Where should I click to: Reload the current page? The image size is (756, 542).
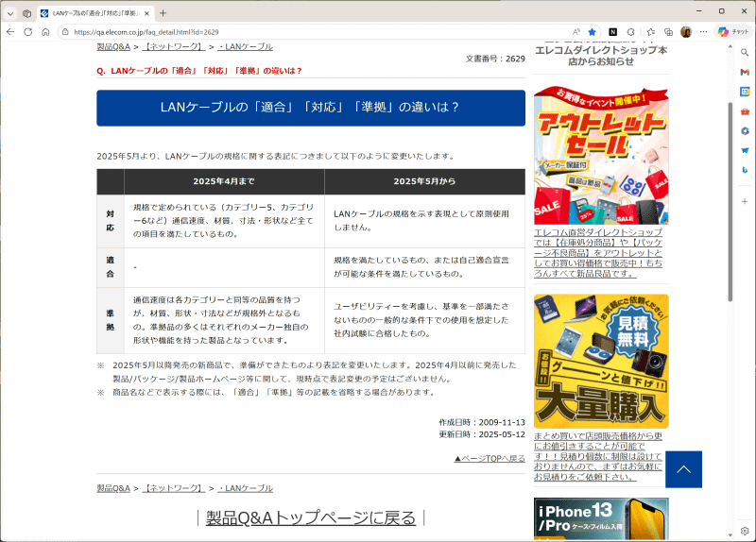28,32
